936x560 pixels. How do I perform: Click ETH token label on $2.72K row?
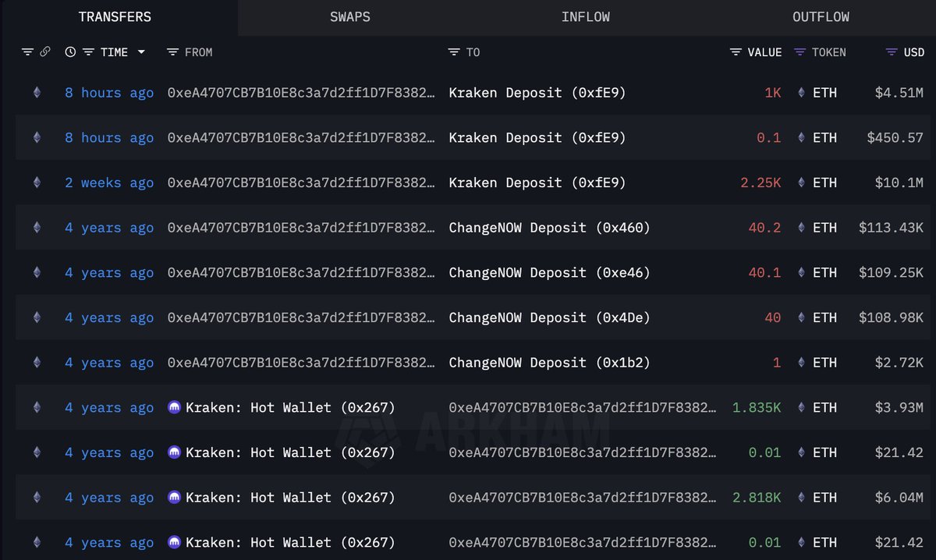824,363
